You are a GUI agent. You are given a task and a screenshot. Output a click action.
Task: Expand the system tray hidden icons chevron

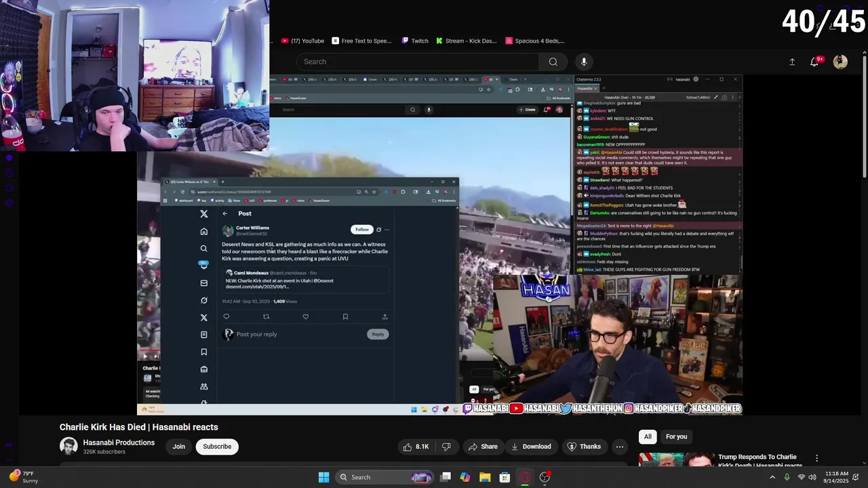[772, 477]
